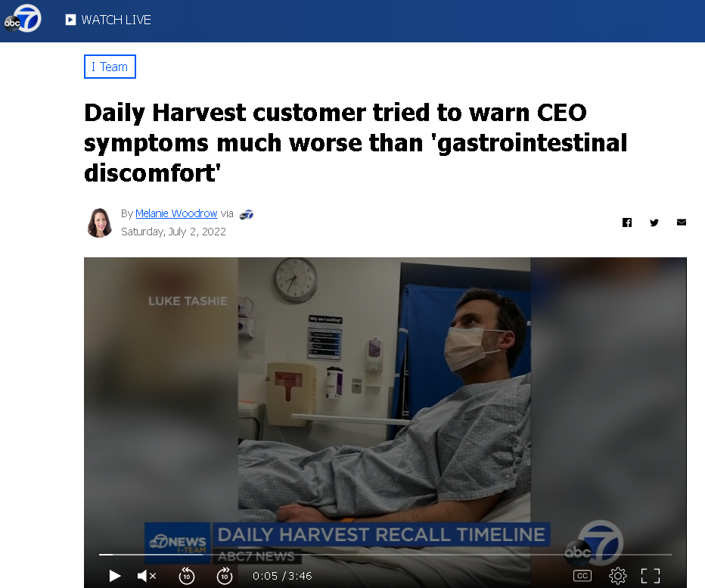Click the video progress bar midpoint
Image resolution: width=705 pixels, height=588 pixels.
tap(385, 555)
